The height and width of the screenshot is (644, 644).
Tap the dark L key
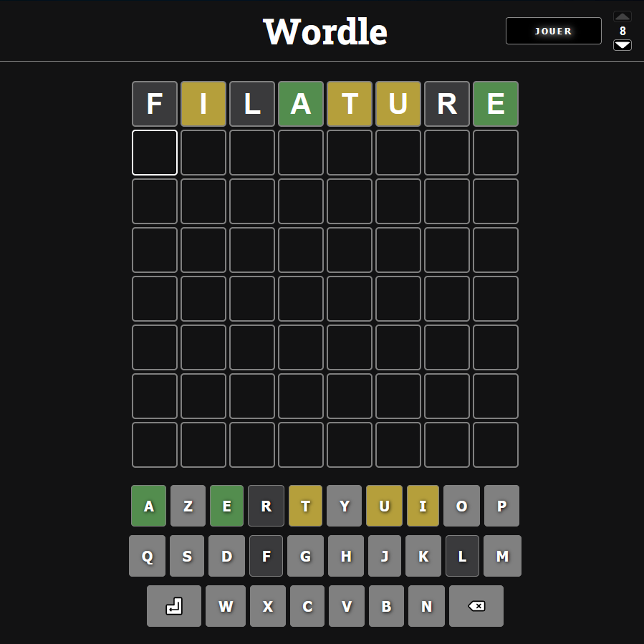[x=463, y=556]
